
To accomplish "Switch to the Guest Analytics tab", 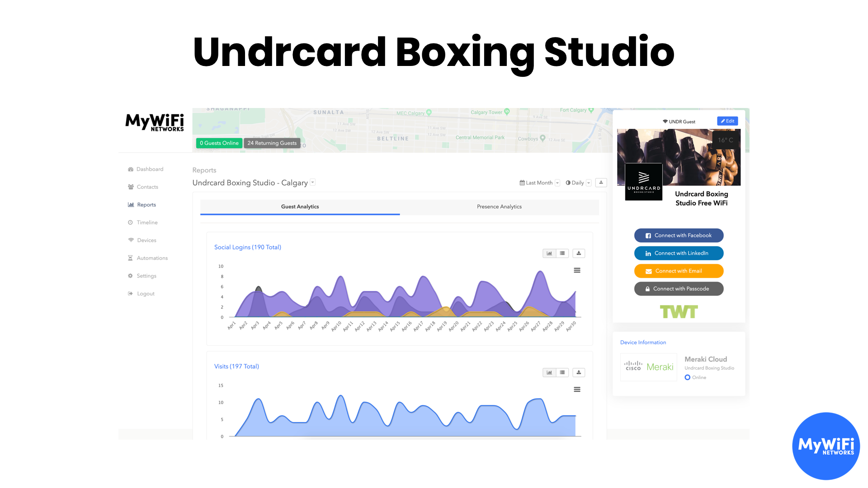I will 300,206.
